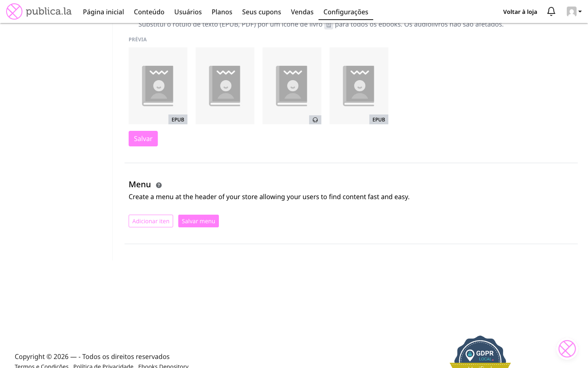Click the Menu help question mark icon

point(159,185)
